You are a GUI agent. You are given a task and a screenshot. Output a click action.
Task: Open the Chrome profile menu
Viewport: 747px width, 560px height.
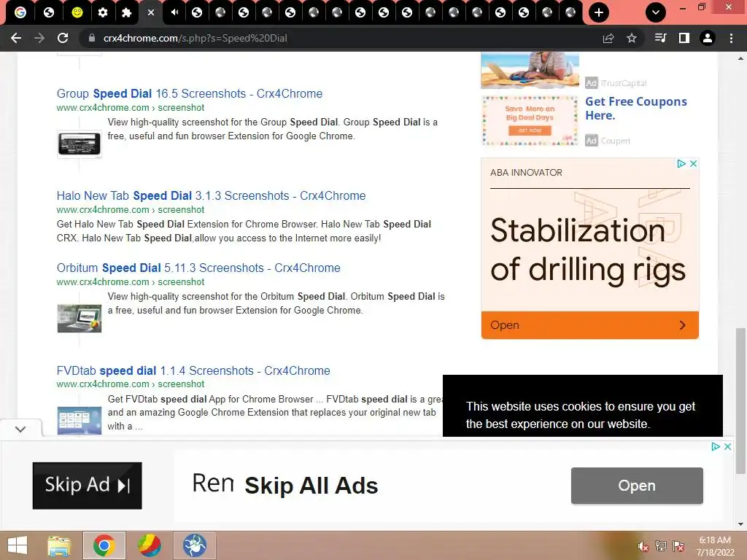coord(708,38)
